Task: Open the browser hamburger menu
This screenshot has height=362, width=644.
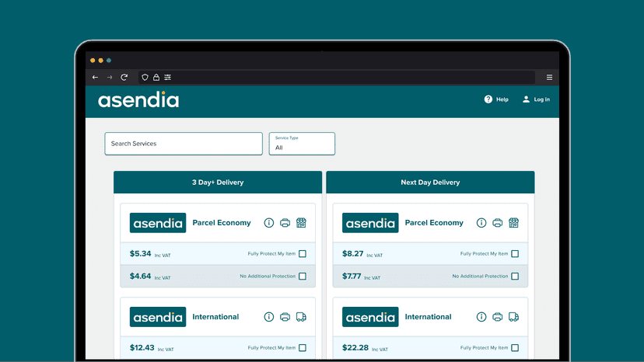Action: [x=550, y=77]
